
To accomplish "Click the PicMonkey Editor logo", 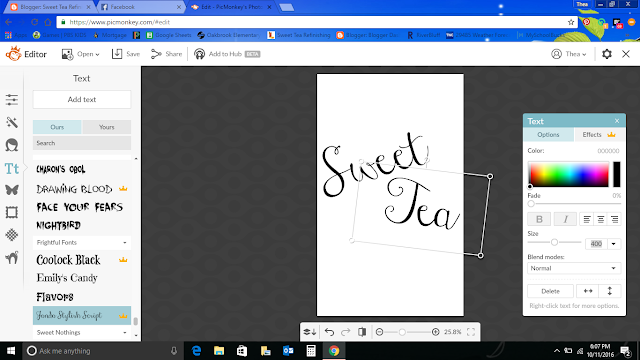I will coord(26,54).
